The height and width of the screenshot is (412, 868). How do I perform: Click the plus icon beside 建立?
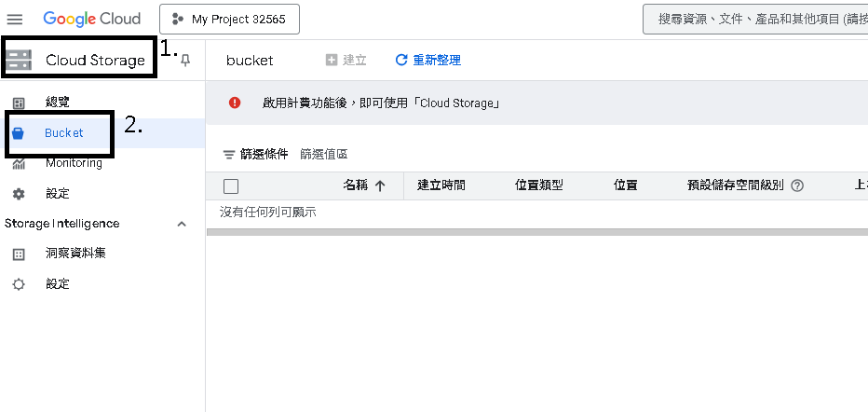pos(331,60)
